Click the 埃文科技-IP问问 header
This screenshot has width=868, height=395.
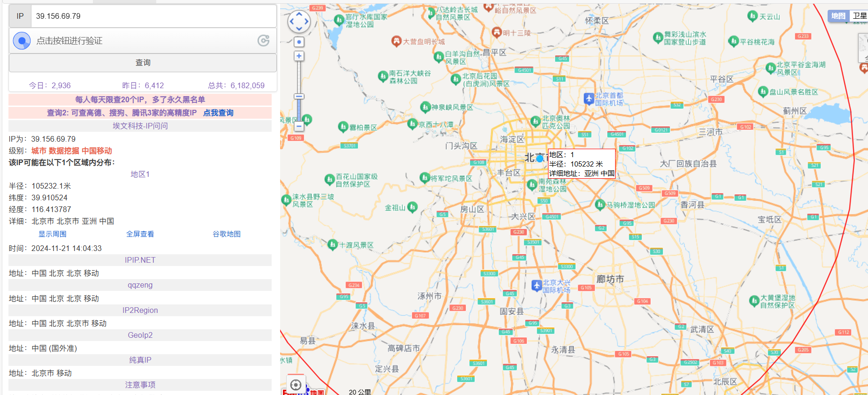pyautogui.click(x=140, y=126)
